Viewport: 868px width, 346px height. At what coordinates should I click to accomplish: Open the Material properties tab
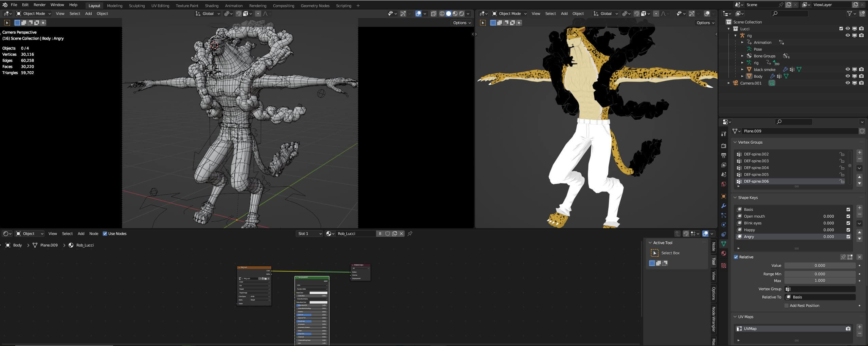(x=724, y=253)
